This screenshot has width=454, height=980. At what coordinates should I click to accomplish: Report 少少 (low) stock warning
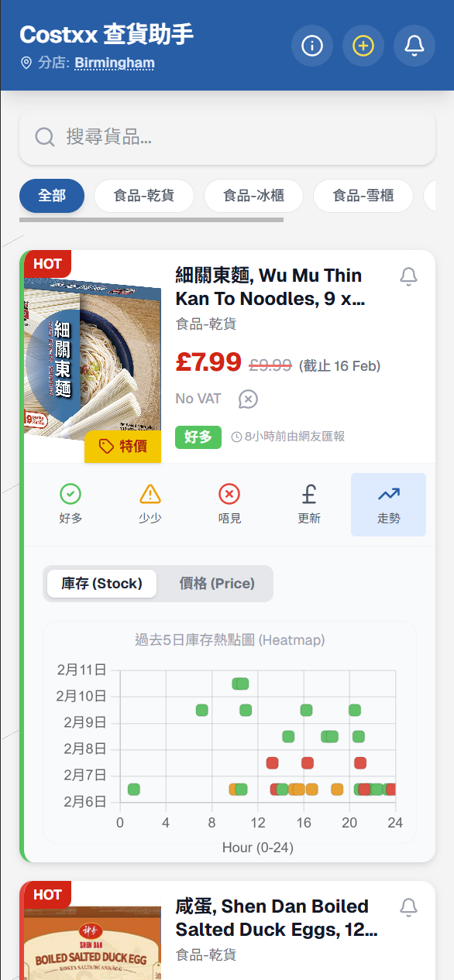click(150, 505)
